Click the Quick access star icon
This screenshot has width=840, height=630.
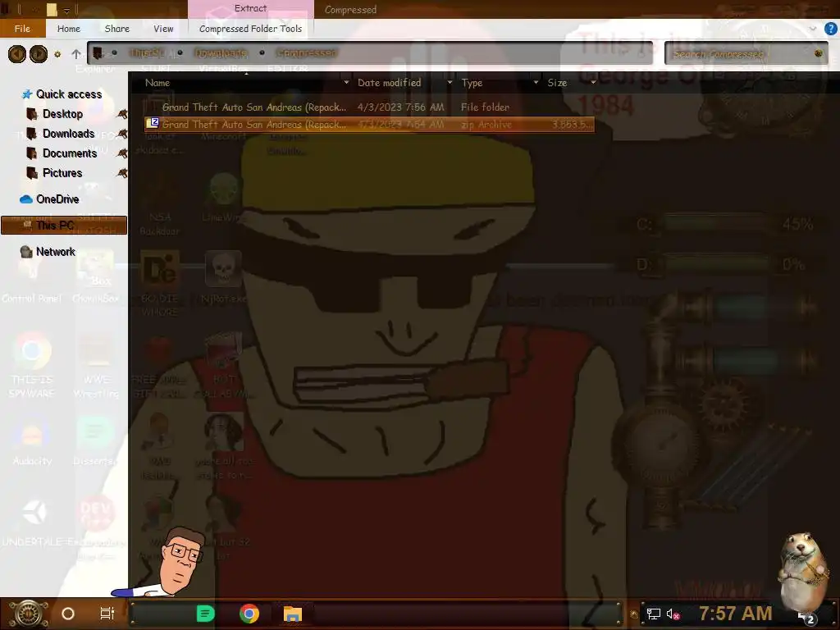click(27, 94)
